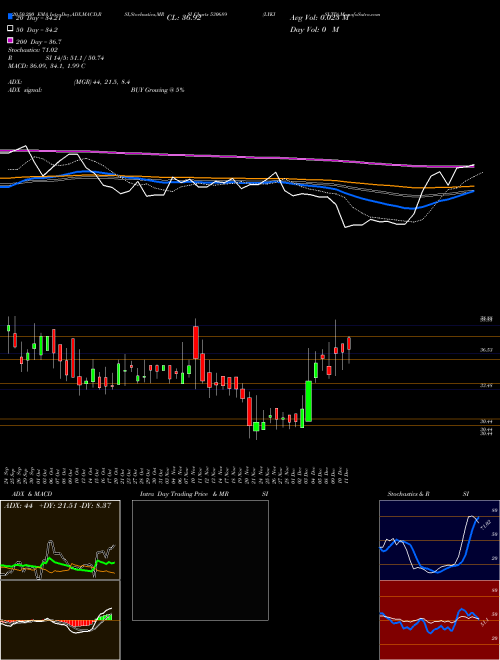
Task: Click the tall red candlestick at mid-chart peak
Action: point(196,343)
